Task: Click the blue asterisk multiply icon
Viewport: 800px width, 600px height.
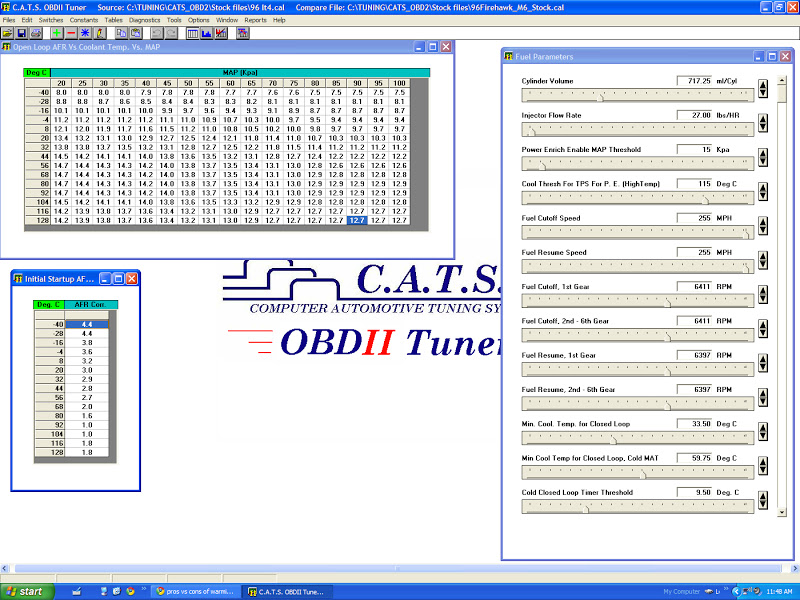Action: click(x=85, y=33)
